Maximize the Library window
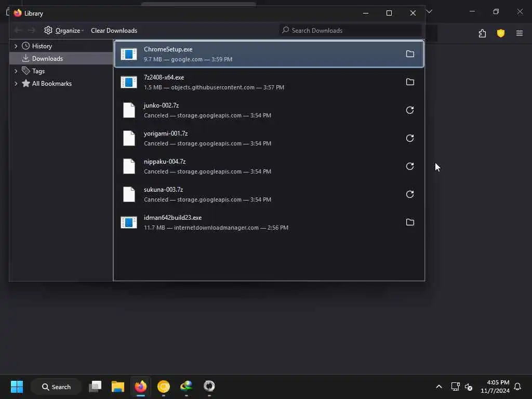532x399 pixels. tap(389, 13)
